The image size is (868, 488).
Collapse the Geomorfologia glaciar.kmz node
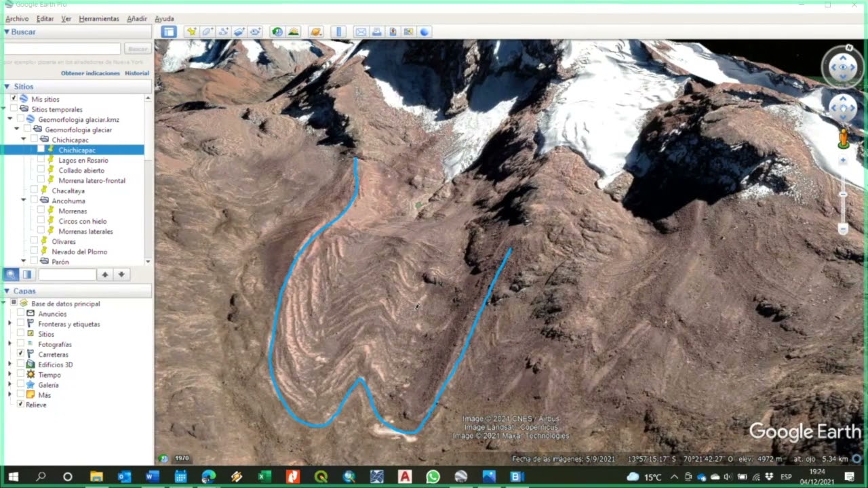tap(10, 119)
